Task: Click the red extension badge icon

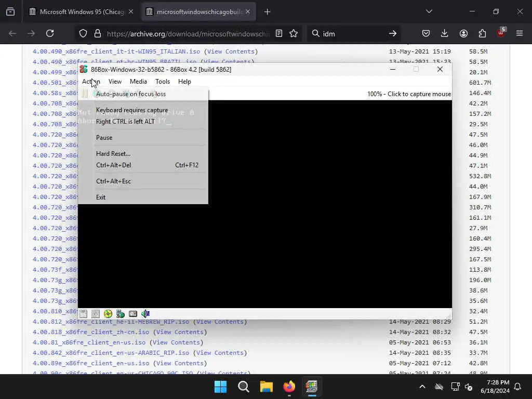Action: [x=501, y=33]
